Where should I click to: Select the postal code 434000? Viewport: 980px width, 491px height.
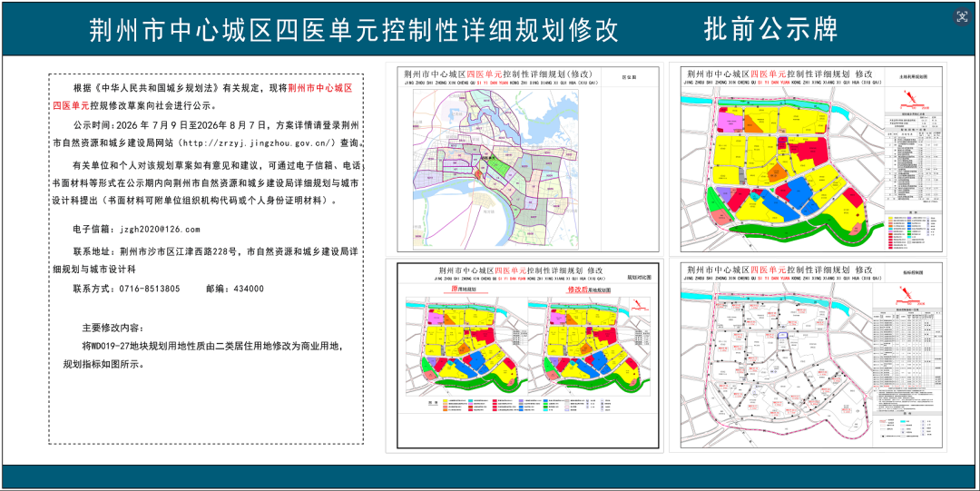tap(248, 289)
